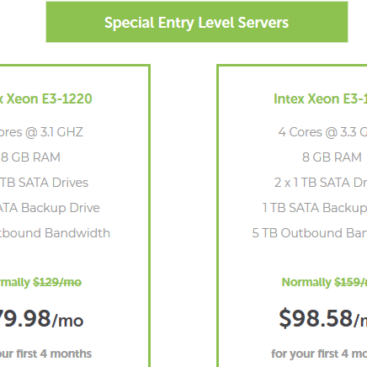Select 8 GB RAM in right card
367x367 pixels.
(x=332, y=157)
